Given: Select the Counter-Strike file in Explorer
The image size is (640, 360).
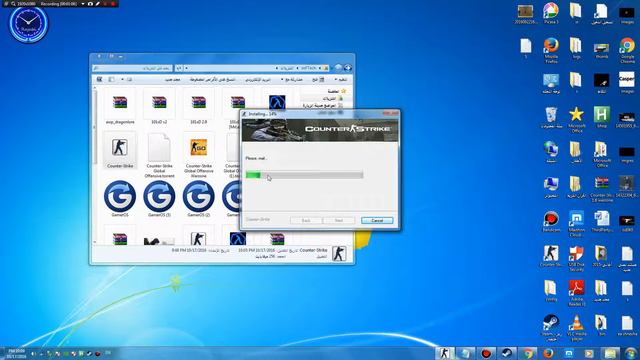Looking at the screenshot, I should [120, 150].
